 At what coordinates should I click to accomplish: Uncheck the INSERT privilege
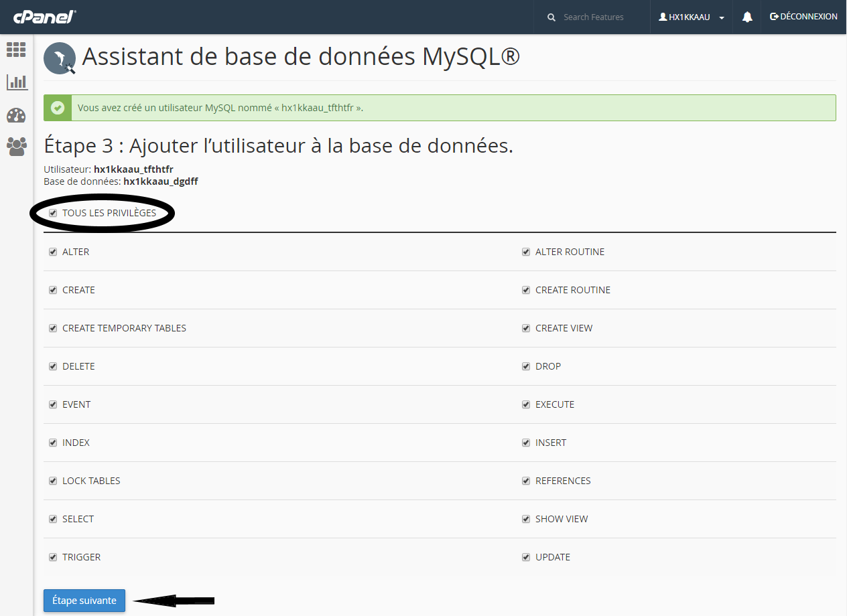526,443
